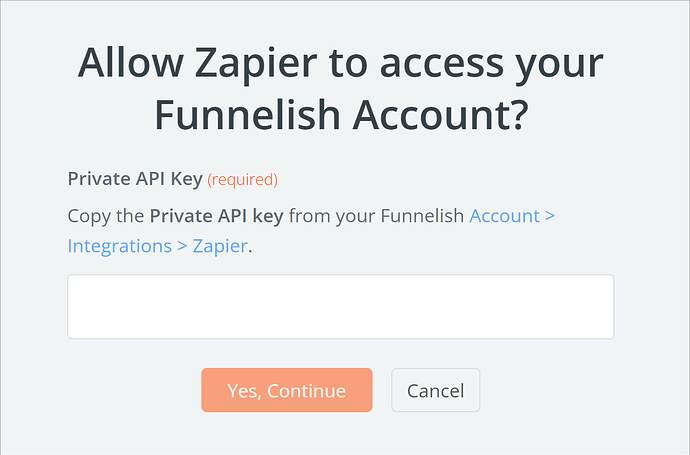The height and width of the screenshot is (455, 690).
Task: Click the orange "(required)" indicator
Action: tap(242, 180)
